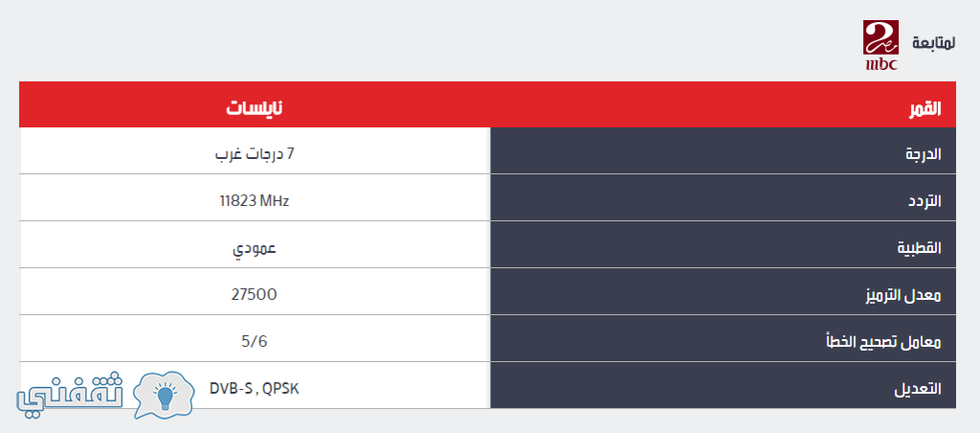Select the 11823 MHz frequency value

click(x=255, y=201)
